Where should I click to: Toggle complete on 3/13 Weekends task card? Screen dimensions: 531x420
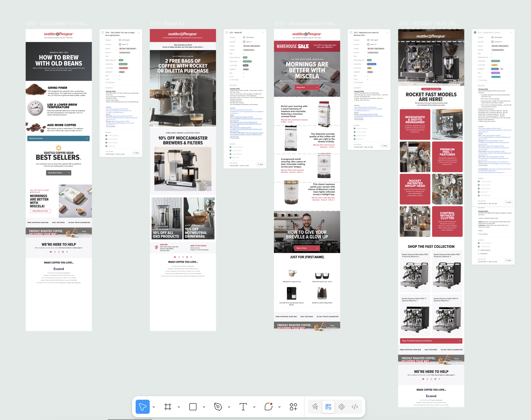(x=351, y=32)
